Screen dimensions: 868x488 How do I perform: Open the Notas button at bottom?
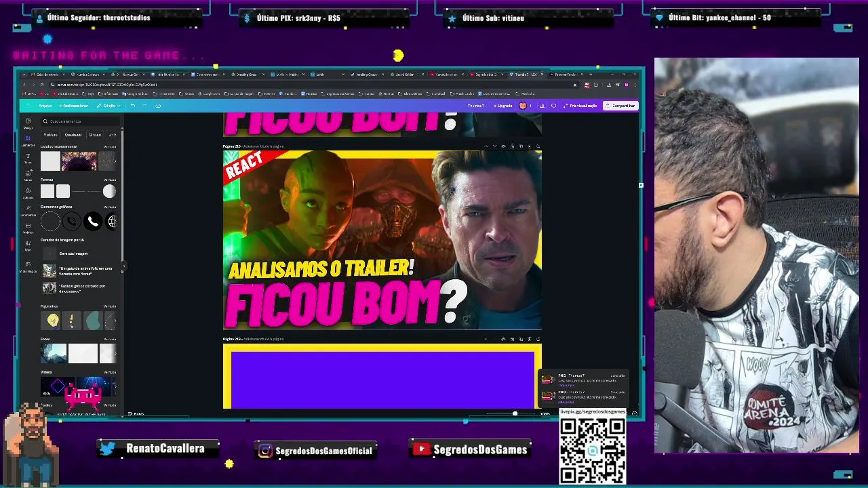(136, 413)
